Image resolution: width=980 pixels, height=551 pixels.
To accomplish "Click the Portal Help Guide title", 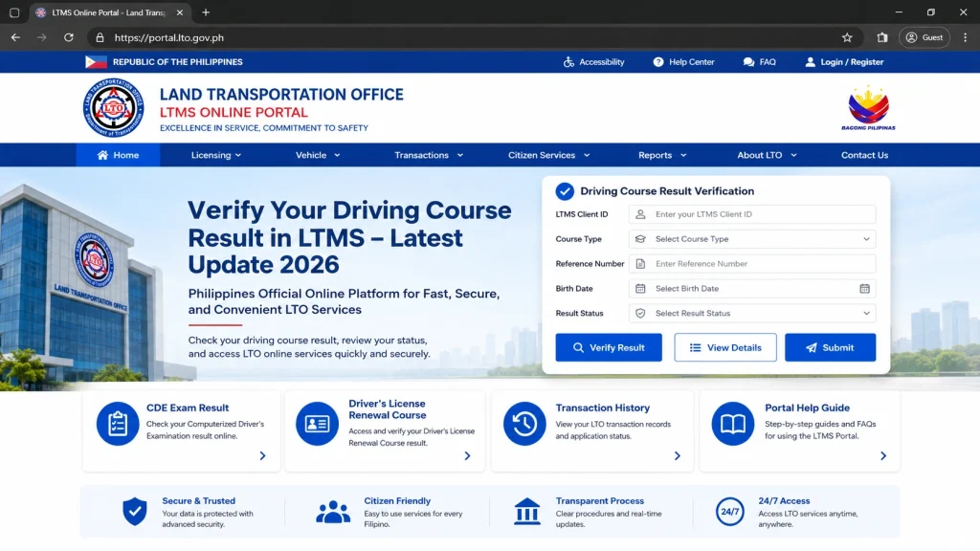I will coord(807,408).
